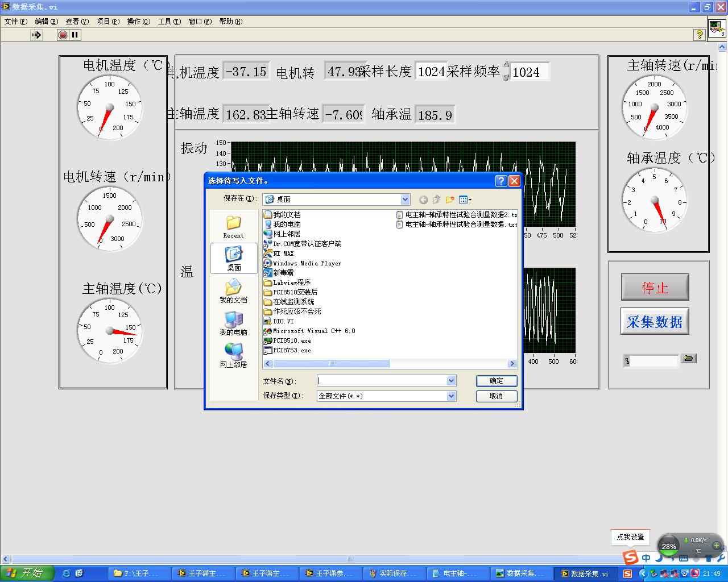Select Windows Media Player shortcut in list
This screenshot has height=582, width=728.
click(303, 263)
